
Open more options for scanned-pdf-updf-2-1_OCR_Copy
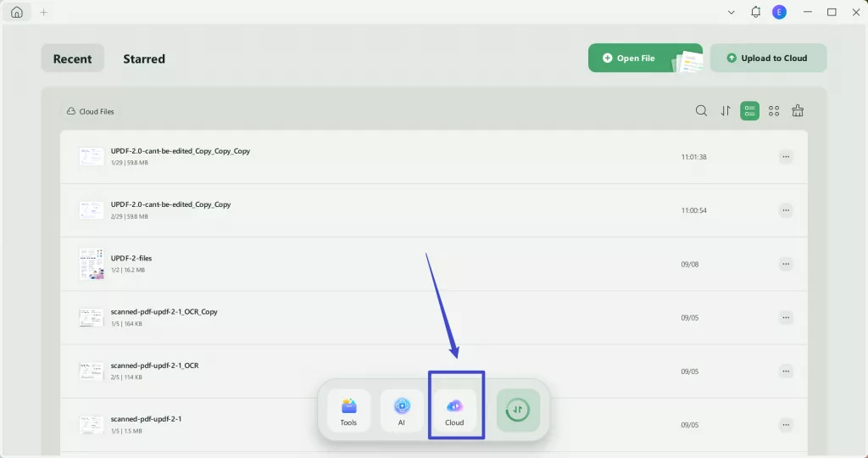[x=786, y=317]
